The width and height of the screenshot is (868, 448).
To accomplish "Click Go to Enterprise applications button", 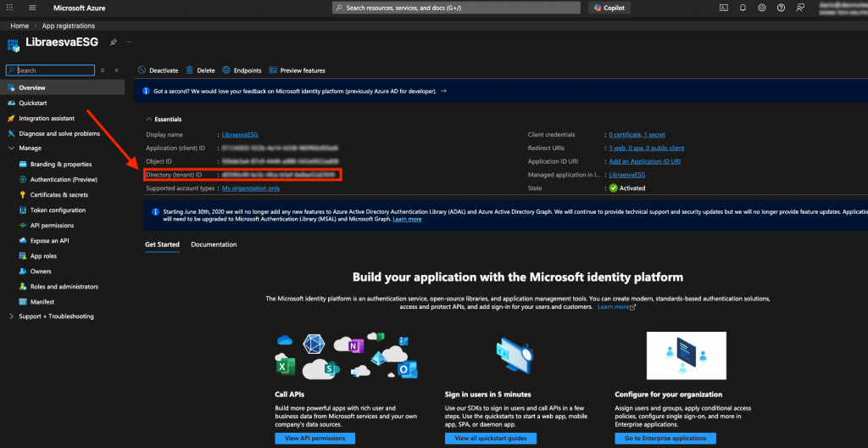I will pos(665,438).
